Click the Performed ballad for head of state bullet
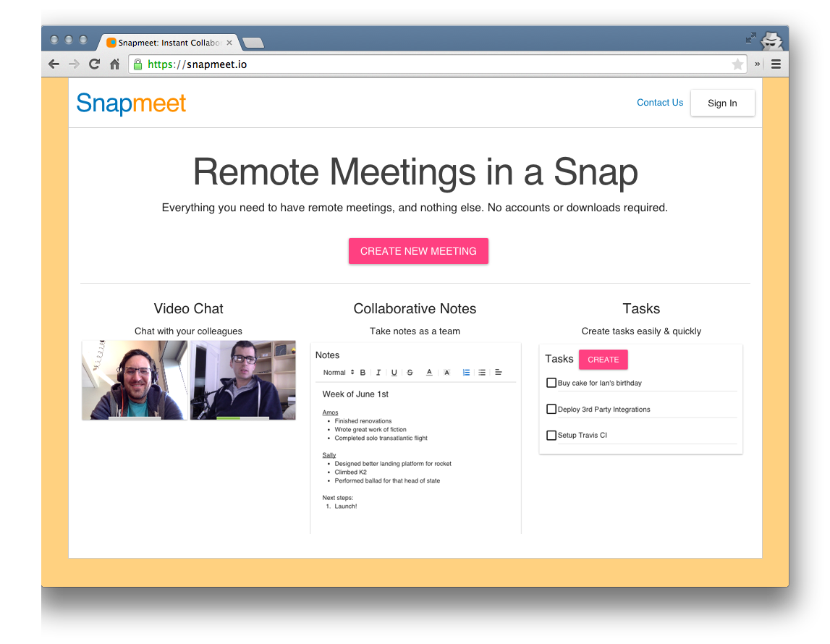Screen dimensions: 830x644 click(x=387, y=480)
